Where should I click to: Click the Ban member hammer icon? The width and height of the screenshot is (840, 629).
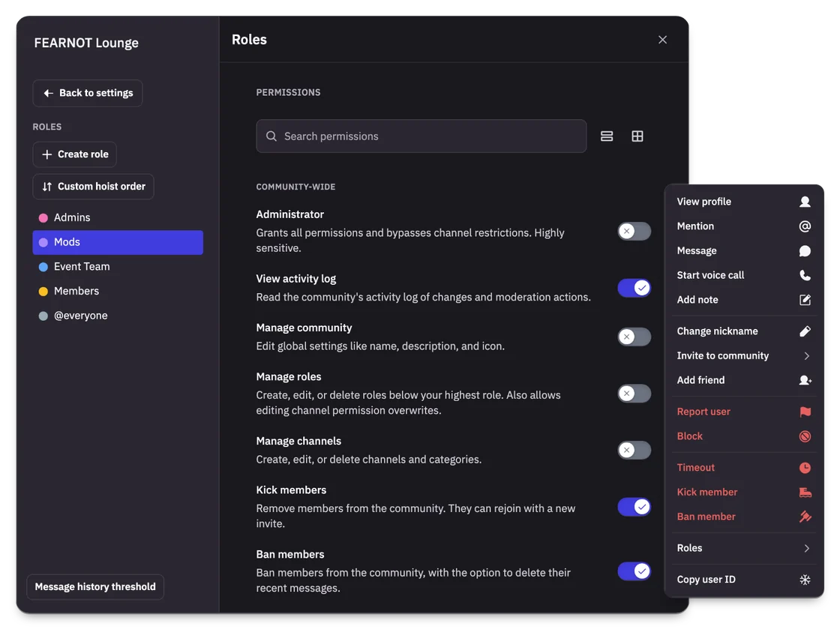(x=805, y=517)
